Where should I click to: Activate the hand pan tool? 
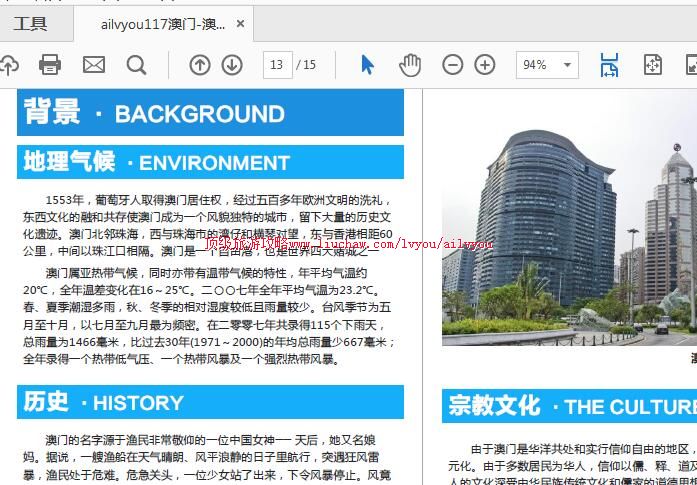pos(410,65)
